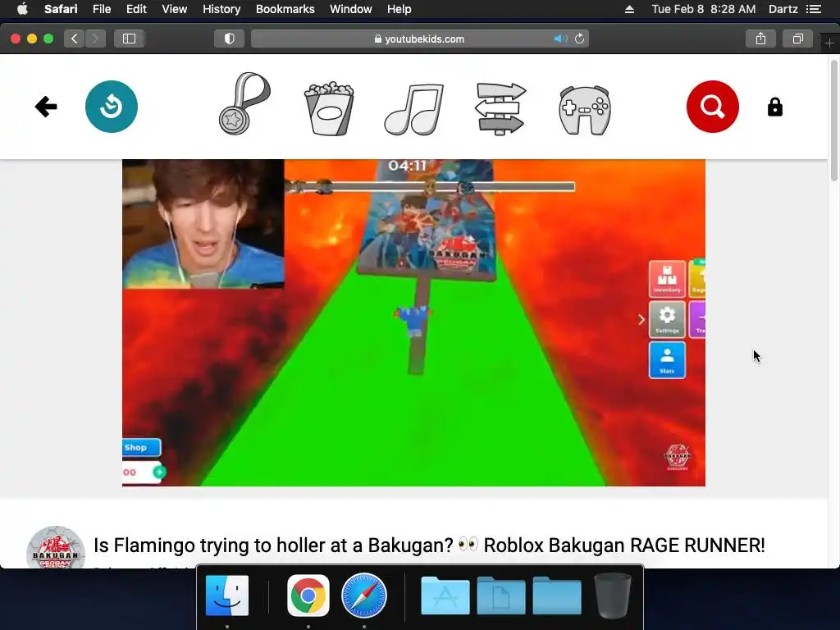The width and height of the screenshot is (840, 630).
Task: Open the Dartz user menu
Action: pos(783,9)
